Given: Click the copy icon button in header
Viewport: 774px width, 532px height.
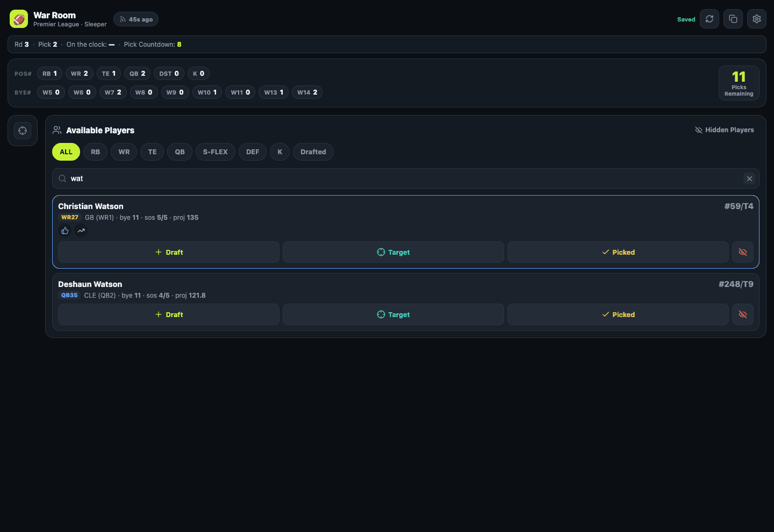Looking at the screenshot, I should 733,19.
